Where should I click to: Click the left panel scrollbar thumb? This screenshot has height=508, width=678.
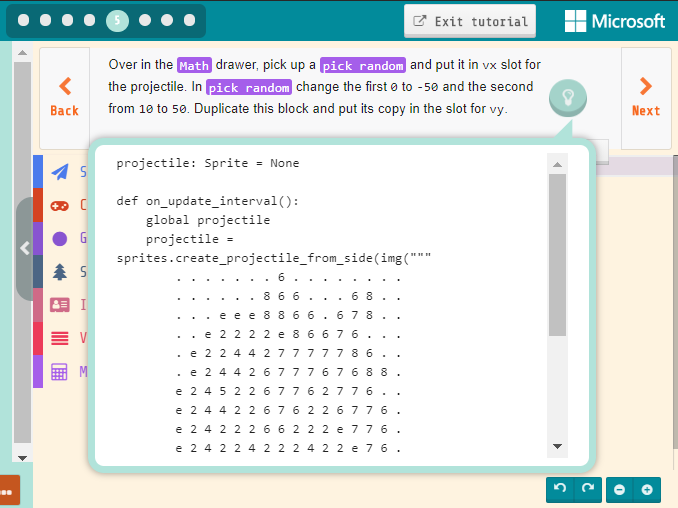[x=22, y=252]
